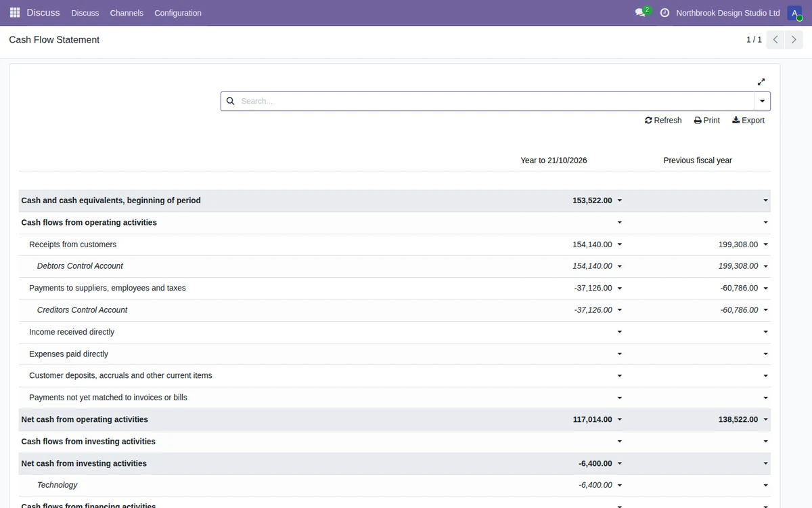Open dropdown beside Net operating 117,014.00
Image resolution: width=812 pixels, height=508 pixels.
[x=620, y=420]
